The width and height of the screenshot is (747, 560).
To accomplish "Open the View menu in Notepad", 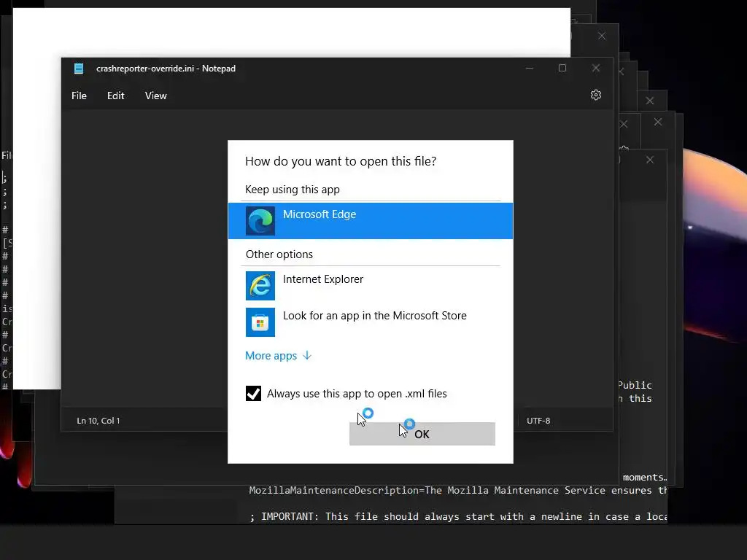I will click(x=156, y=96).
